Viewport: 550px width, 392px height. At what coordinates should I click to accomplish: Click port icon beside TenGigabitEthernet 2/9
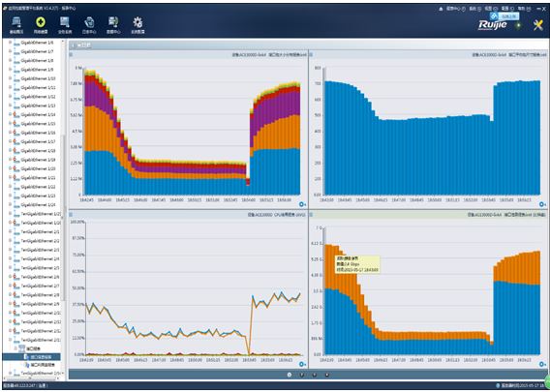[16, 304]
